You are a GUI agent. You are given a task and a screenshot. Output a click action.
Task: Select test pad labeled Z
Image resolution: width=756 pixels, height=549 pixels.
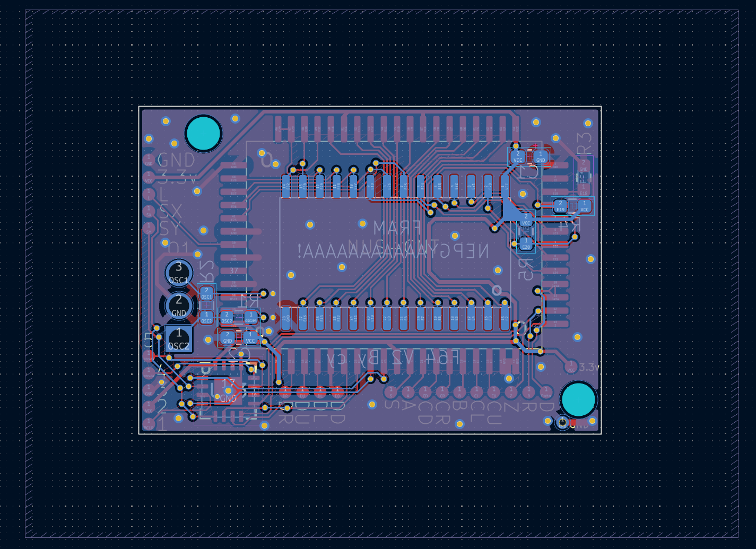click(511, 393)
